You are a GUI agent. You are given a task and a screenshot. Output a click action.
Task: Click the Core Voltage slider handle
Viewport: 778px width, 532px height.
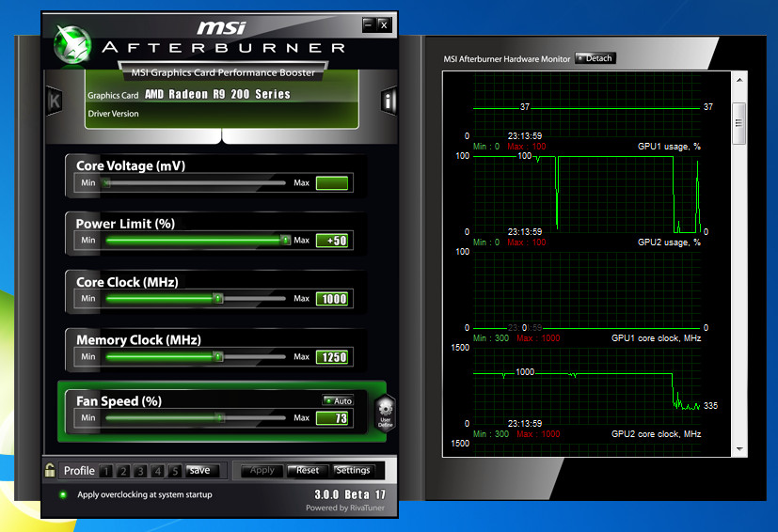[106, 183]
